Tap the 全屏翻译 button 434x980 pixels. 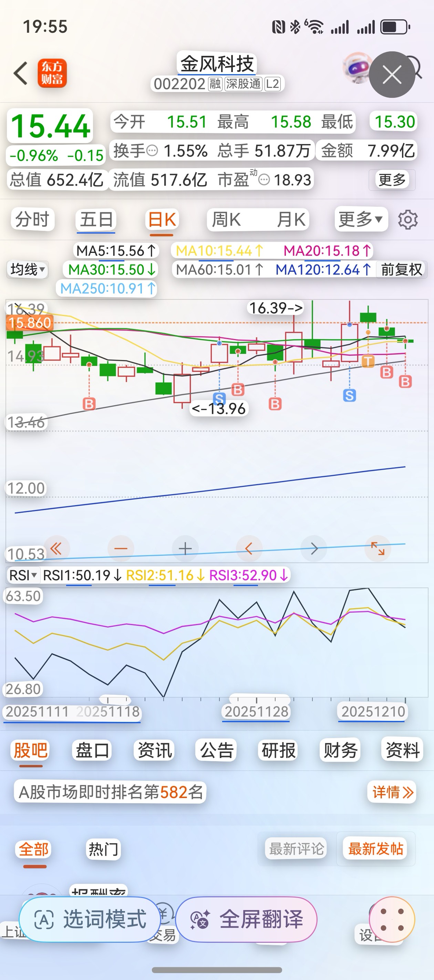(x=246, y=919)
